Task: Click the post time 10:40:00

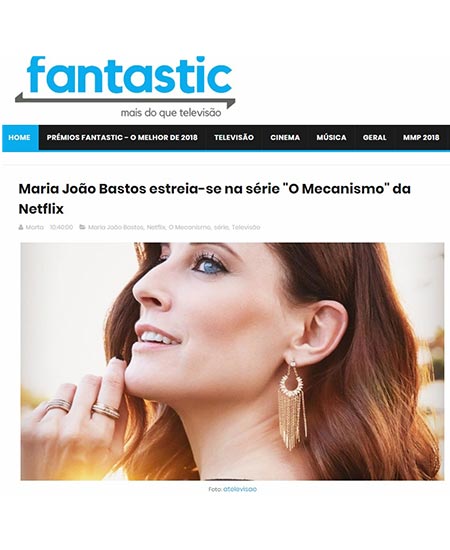Action: coord(61,227)
